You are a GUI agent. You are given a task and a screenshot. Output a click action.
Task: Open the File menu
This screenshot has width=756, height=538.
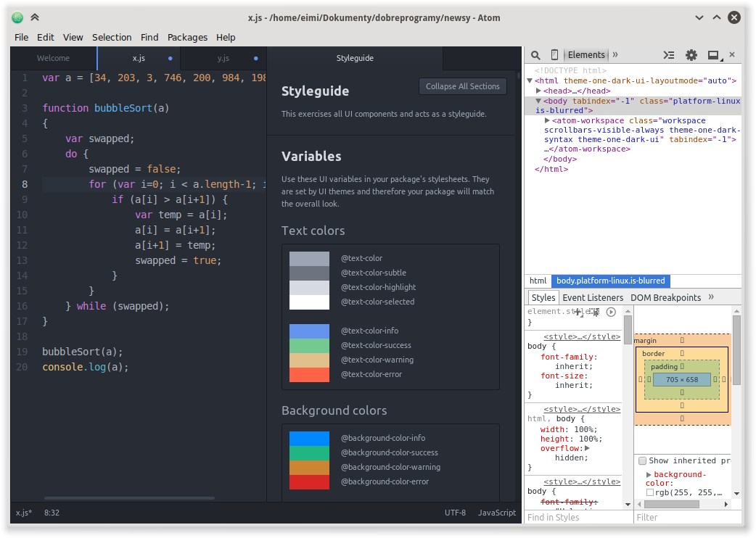pos(21,38)
